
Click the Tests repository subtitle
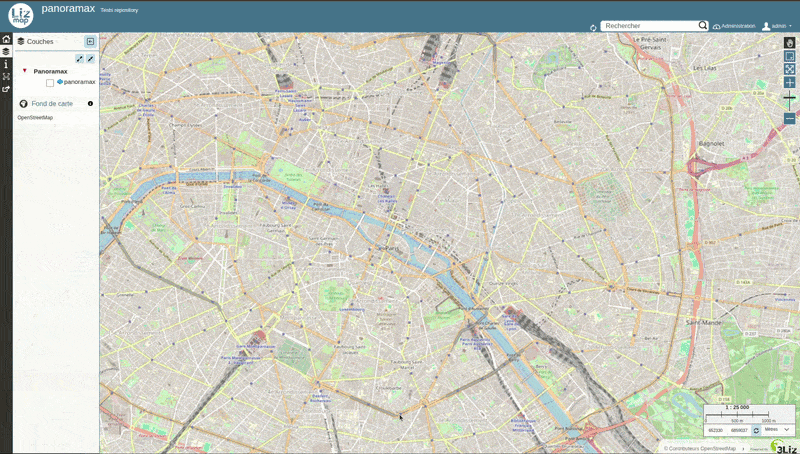click(x=119, y=10)
